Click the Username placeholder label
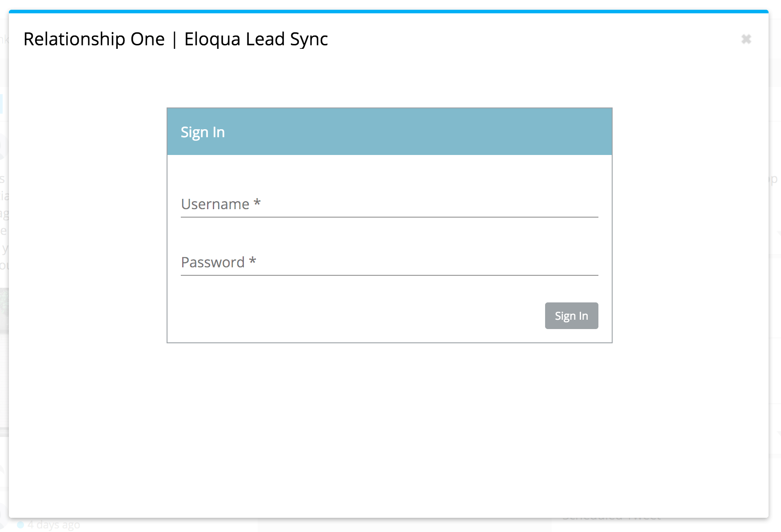The height and width of the screenshot is (532, 781). point(215,204)
